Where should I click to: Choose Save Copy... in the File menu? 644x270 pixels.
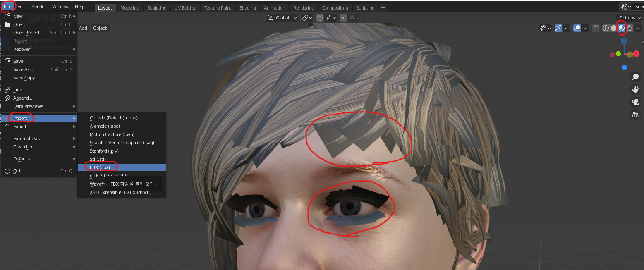point(39,78)
